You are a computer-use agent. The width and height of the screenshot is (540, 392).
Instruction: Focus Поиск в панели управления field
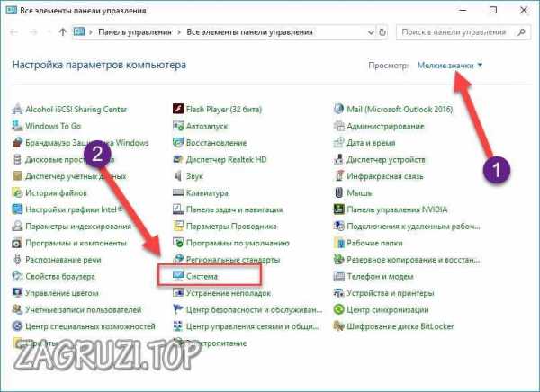[463, 32]
